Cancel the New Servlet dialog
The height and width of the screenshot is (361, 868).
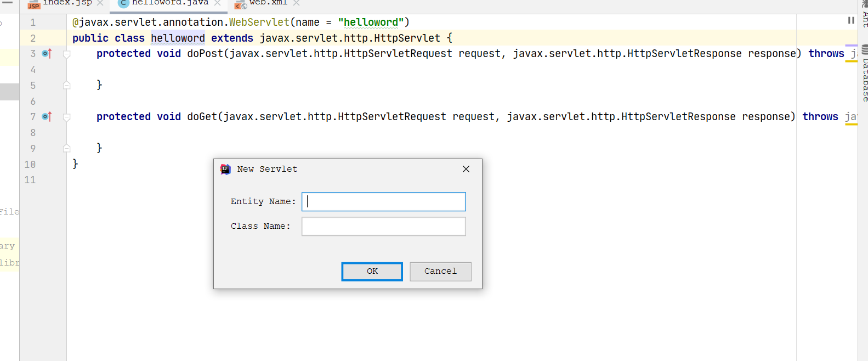(440, 271)
